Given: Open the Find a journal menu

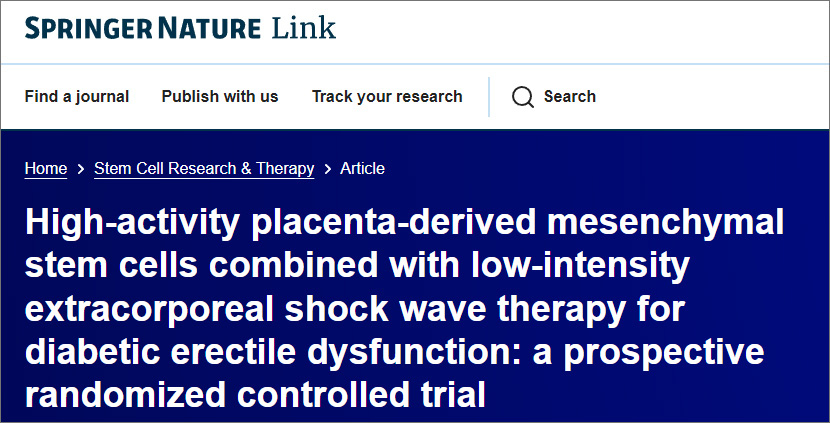Looking at the screenshot, I should click(77, 97).
